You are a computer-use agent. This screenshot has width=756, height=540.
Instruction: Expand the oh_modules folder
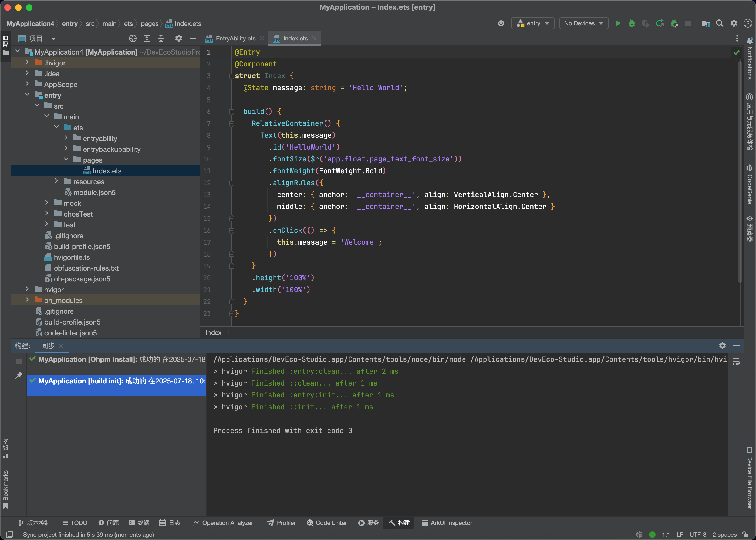27,300
